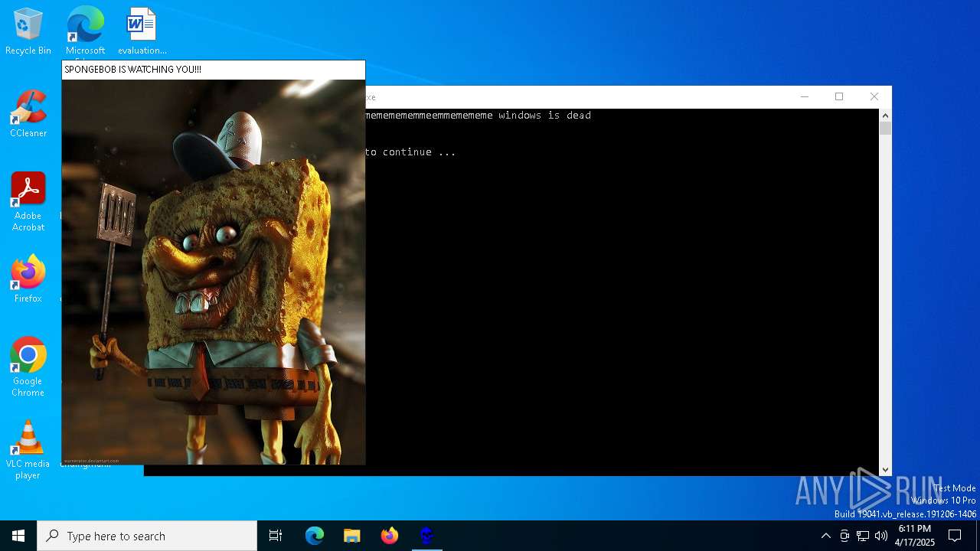Click the SPONGEBOB IS WATCHING YOU title bar
The image size is (980, 551).
(214, 70)
